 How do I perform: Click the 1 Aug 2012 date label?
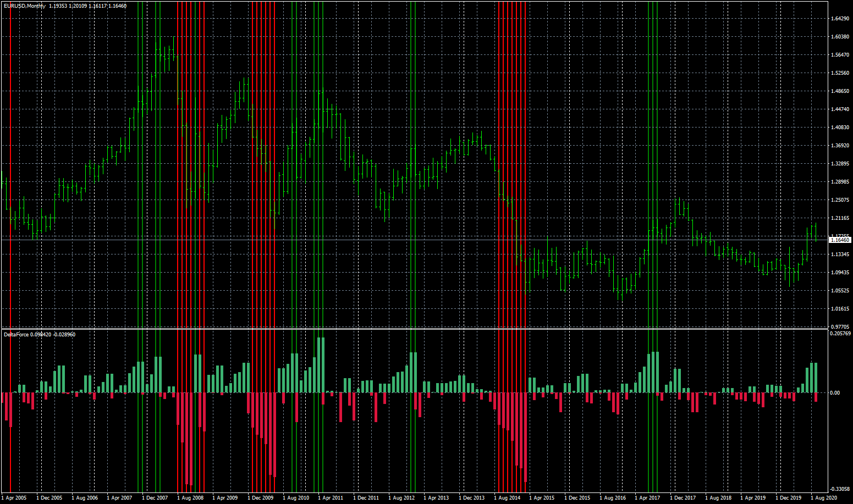401,498
